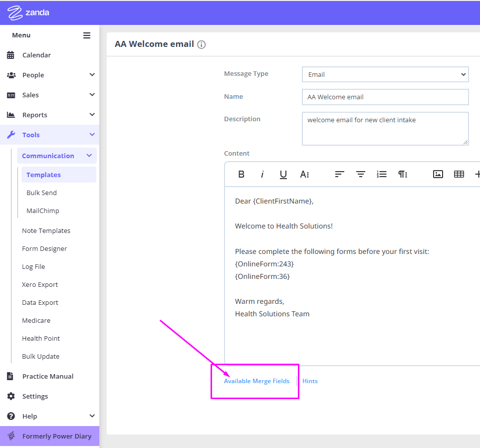480x448 pixels.
Task: Open the font style options icon
Action: [x=304, y=174]
